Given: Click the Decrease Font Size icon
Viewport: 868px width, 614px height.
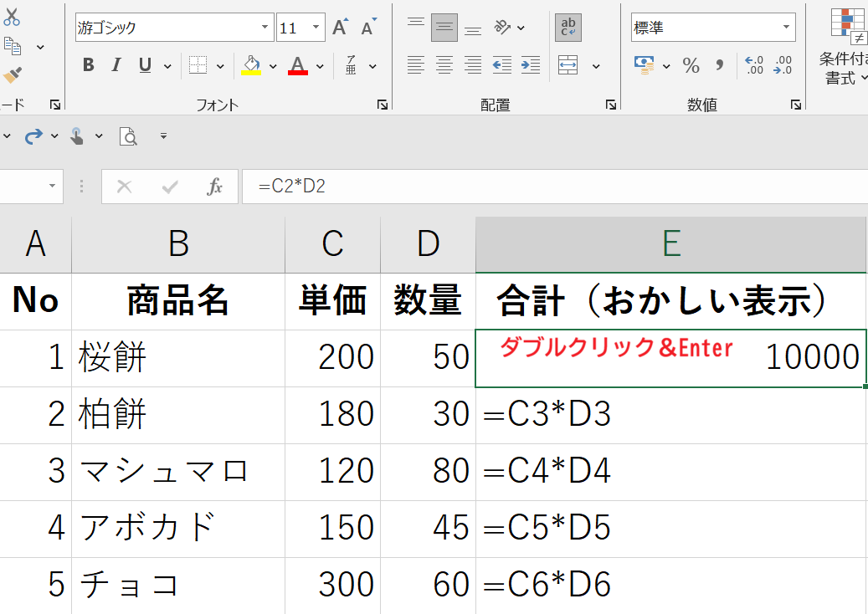Looking at the screenshot, I should pos(368,28).
